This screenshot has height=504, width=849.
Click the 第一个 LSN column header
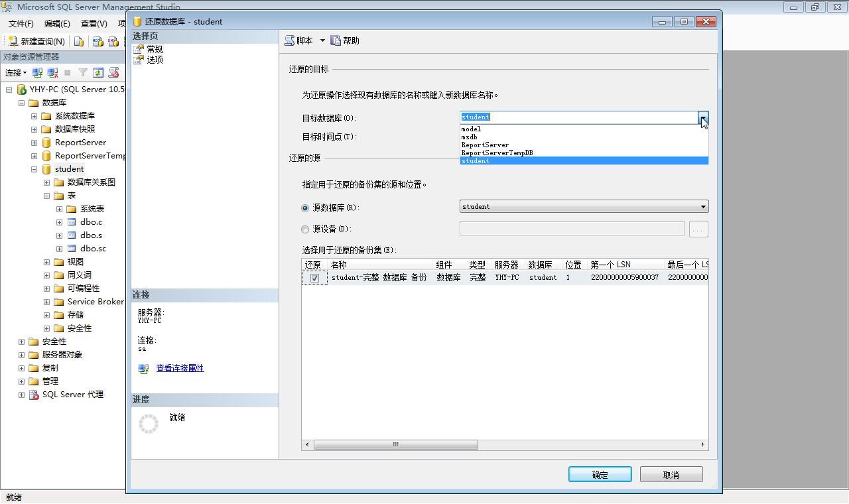point(626,265)
